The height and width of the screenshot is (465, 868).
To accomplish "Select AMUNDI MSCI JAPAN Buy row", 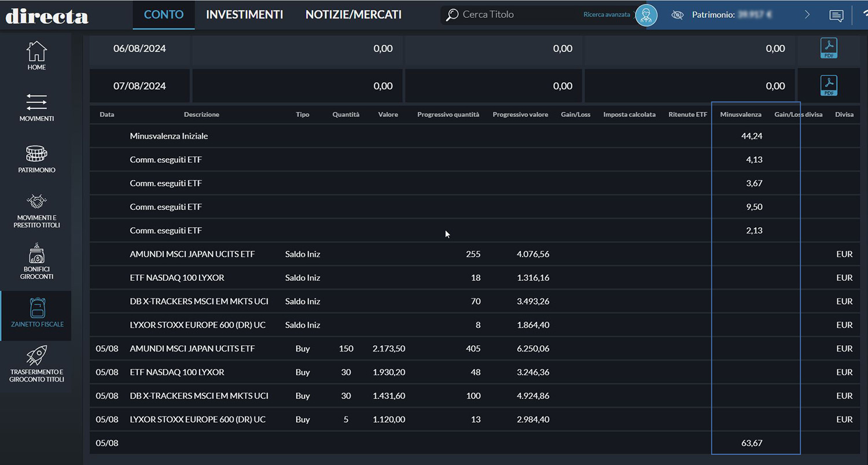I will (x=474, y=349).
